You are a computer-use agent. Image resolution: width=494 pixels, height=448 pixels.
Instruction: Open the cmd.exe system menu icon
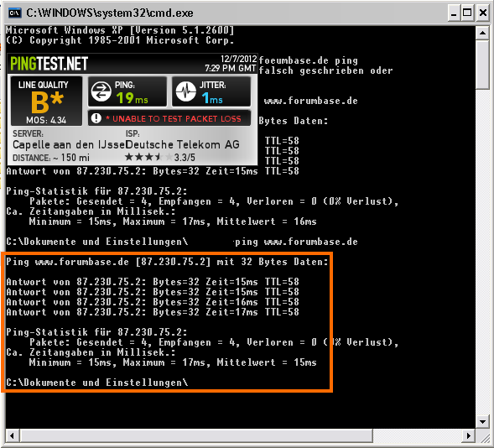(x=14, y=13)
